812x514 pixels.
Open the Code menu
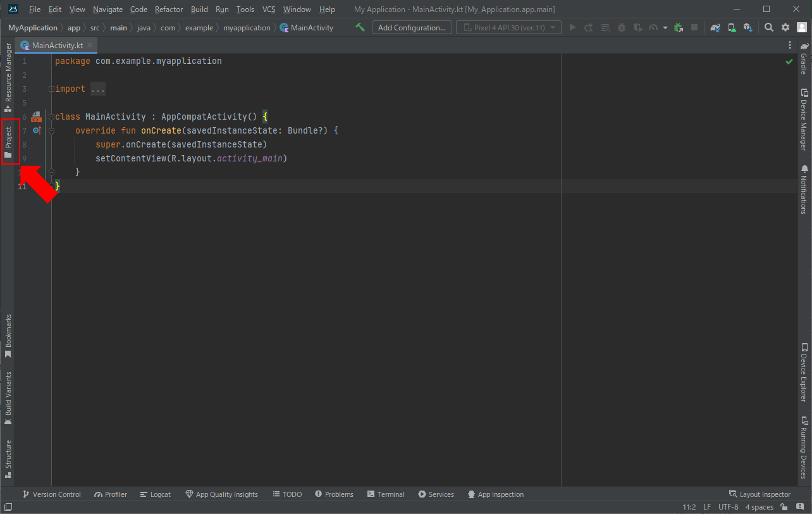(138, 9)
